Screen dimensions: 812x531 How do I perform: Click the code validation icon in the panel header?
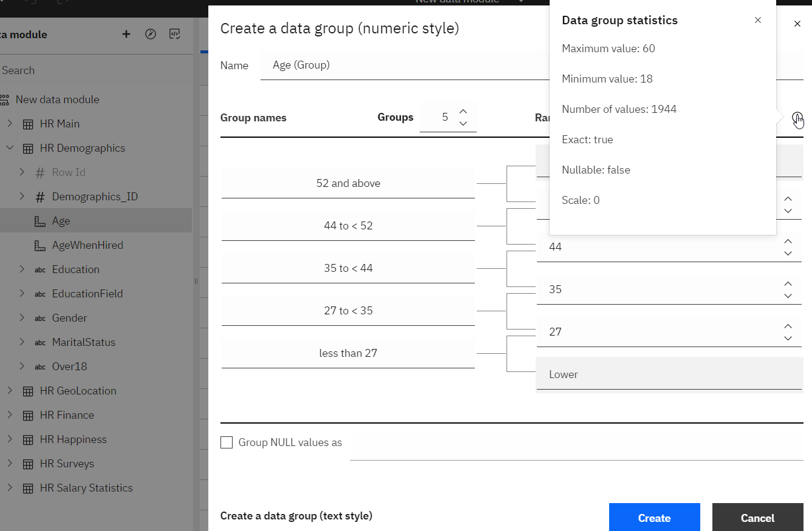174,35
